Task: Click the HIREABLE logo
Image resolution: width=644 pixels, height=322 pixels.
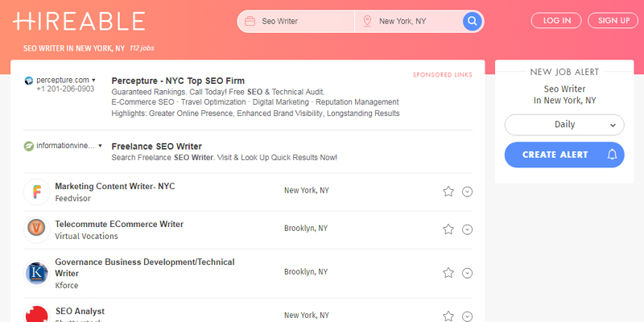Action: pos(79,21)
